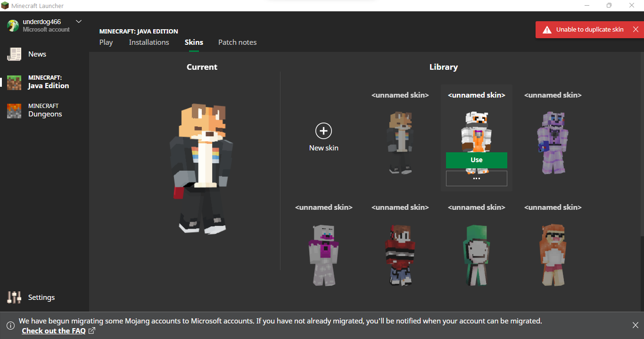The height and width of the screenshot is (339, 644).
Task: Click the MINECRAFT: JAVA EDITION header text
Action: tap(139, 32)
